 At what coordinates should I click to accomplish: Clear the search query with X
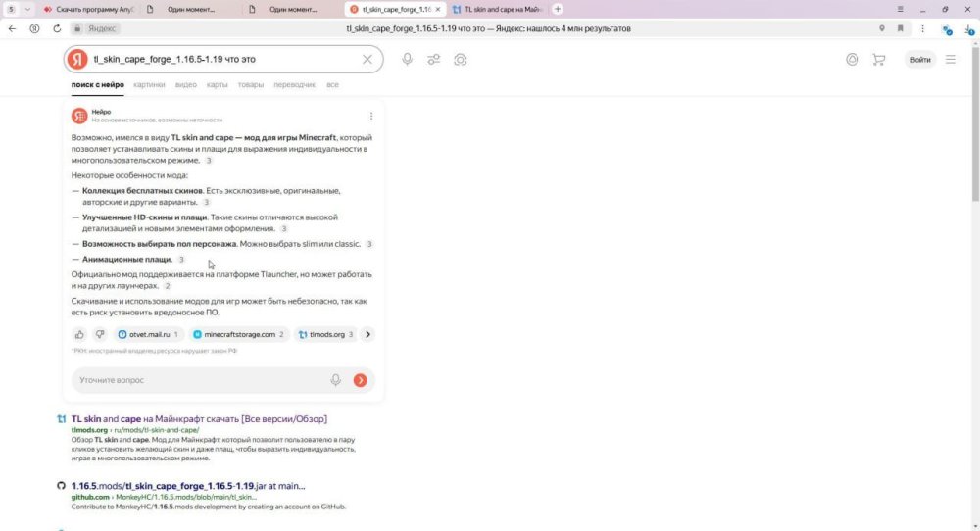click(x=367, y=60)
